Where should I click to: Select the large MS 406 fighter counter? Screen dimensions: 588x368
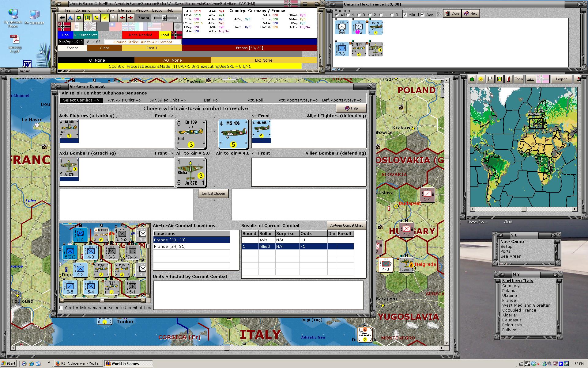(233, 134)
